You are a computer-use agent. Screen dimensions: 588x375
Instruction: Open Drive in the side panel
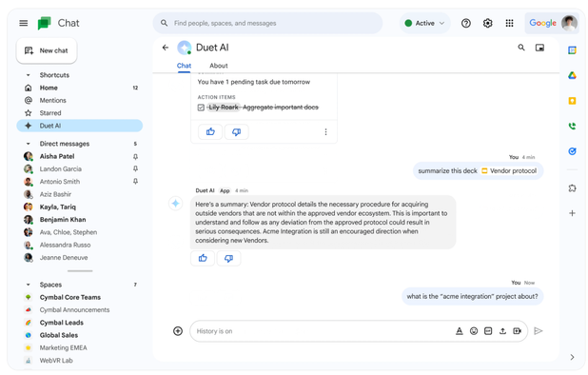(x=572, y=75)
